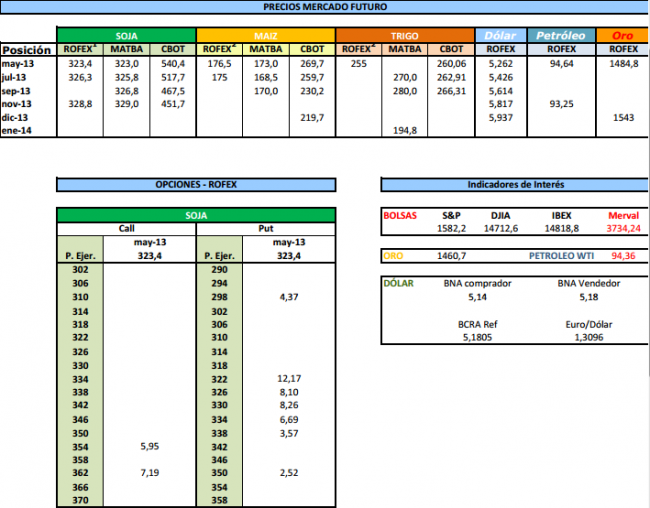The height and width of the screenshot is (508, 650).
Task: Click the Call header in options table
Action: [126, 229]
